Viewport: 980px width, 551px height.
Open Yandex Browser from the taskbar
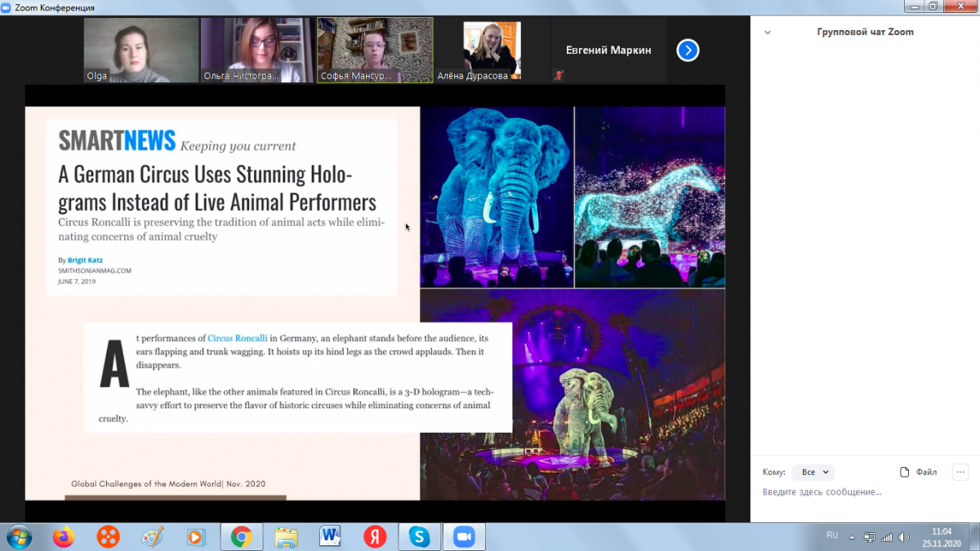(375, 536)
